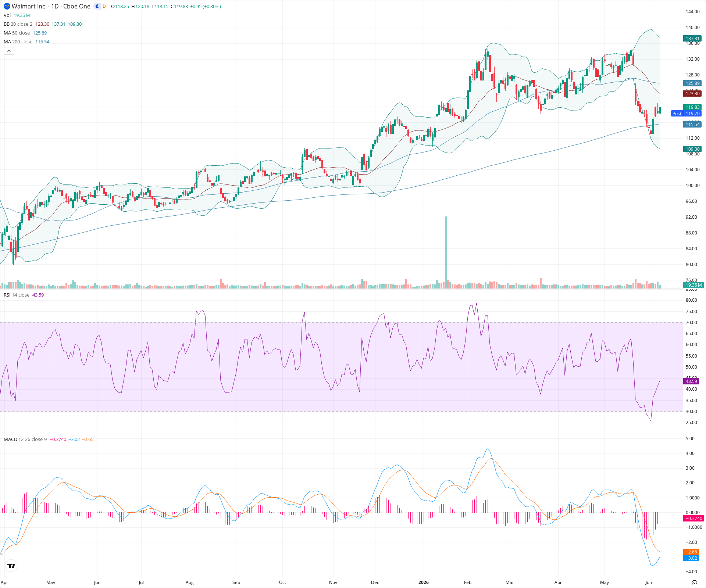Select the RSI 14 close legend
The height and width of the screenshot is (588, 706).
[17, 295]
